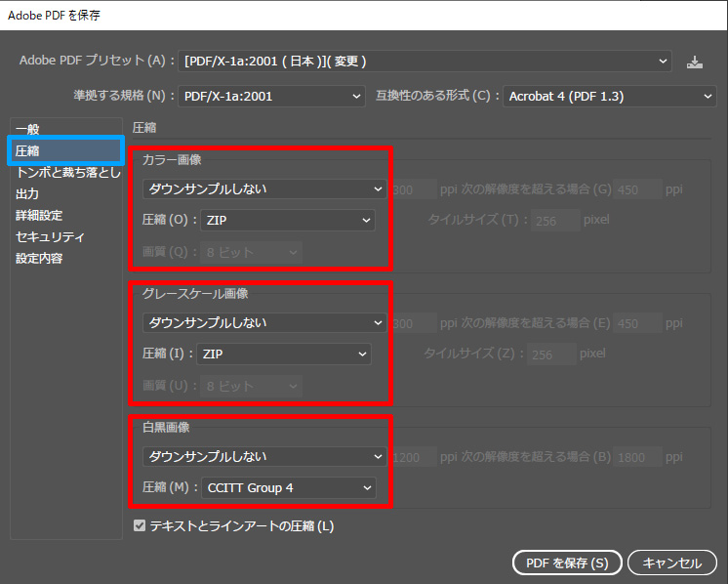The height and width of the screenshot is (584, 728).
Task: Click the save preset icon beside Adobe PDF preset
Action: pos(695,62)
